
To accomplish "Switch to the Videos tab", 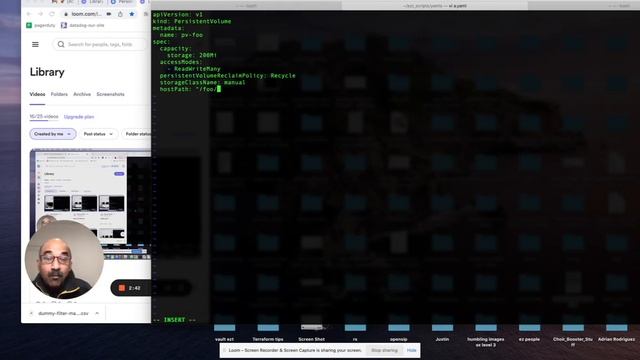I will [37, 94].
